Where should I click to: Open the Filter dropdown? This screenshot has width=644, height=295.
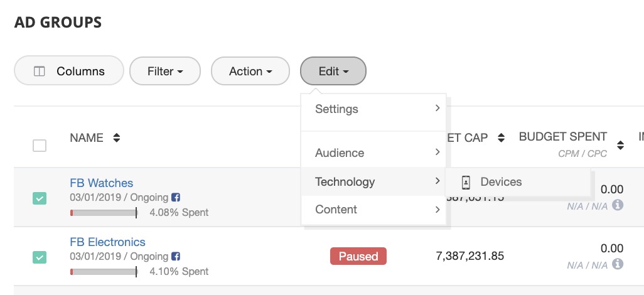point(164,72)
